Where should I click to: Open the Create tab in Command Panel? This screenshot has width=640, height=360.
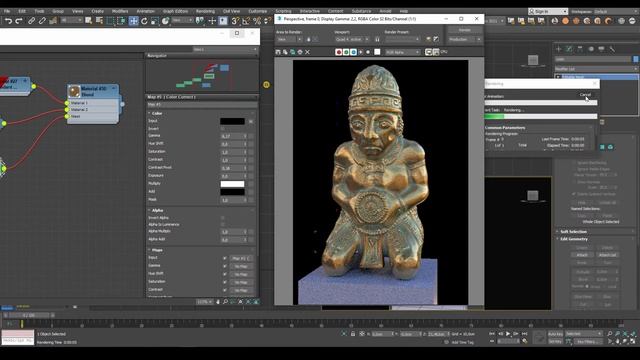(558, 49)
